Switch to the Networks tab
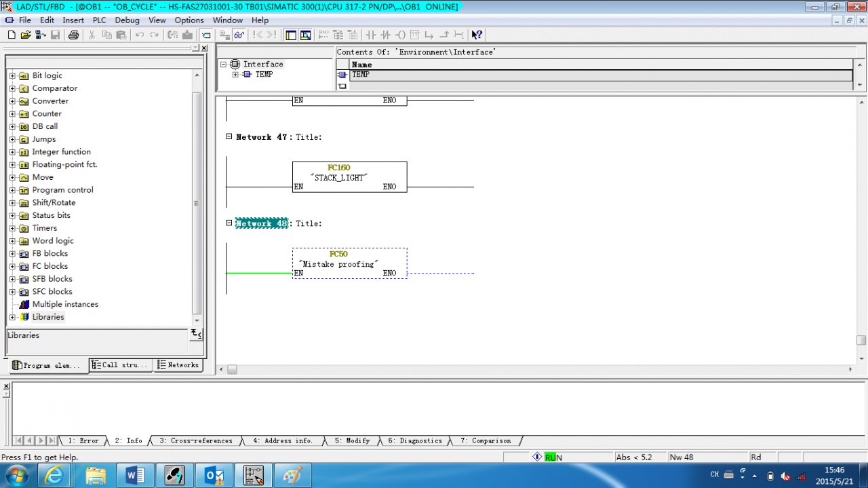The height and width of the screenshot is (488, 868). point(178,365)
